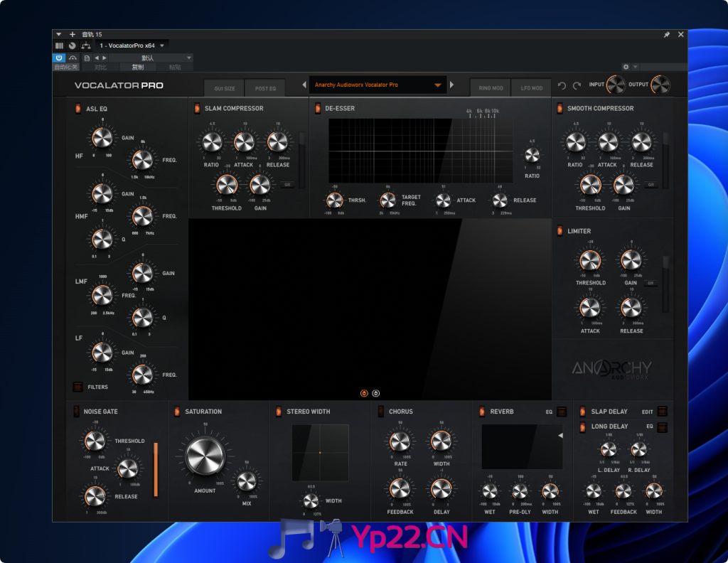
Task: Toggle the Smooth Compressor power switch
Action: (560, 108)
